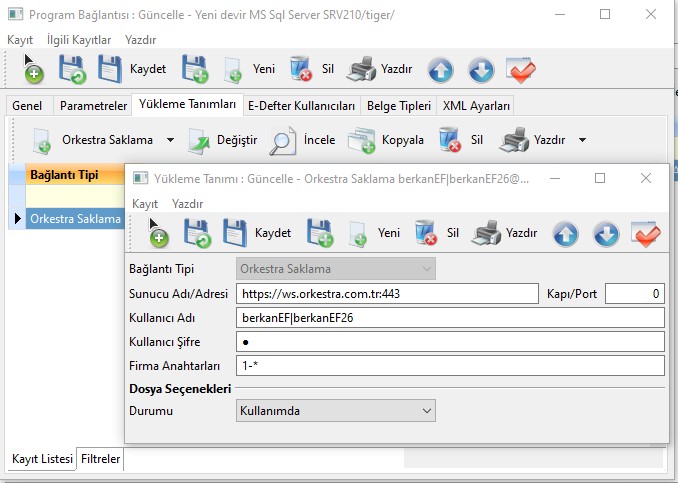The width and height of the screenshot is (678, 483).
Task: Click the Değiştir edit icon
Action: click(200, 140)
